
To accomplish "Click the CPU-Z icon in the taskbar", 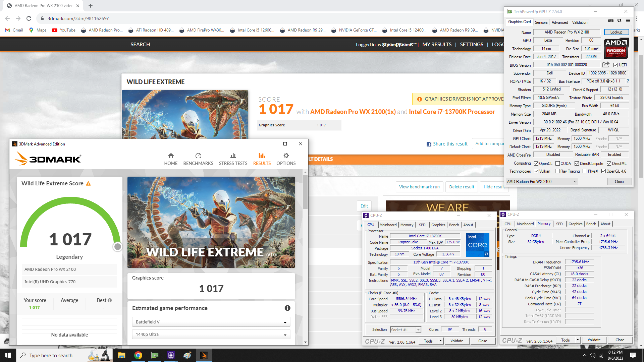I will point(171,355).
